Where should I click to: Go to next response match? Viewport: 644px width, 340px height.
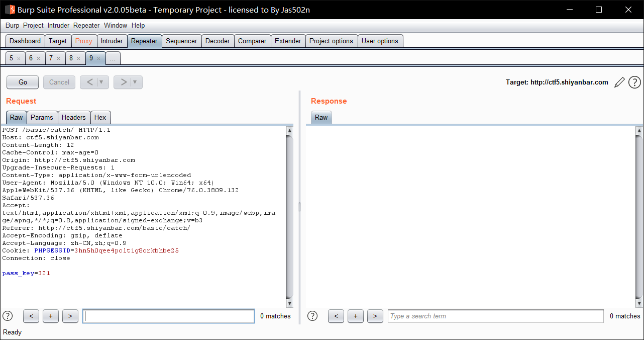(375, 316)
